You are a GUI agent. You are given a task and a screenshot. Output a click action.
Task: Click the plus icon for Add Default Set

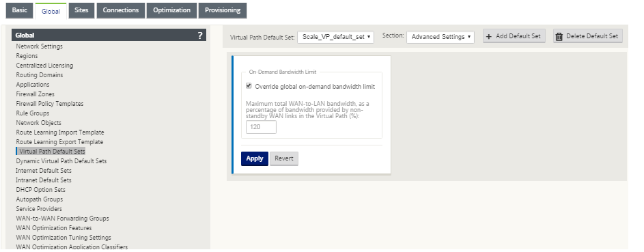pos(489,36)
